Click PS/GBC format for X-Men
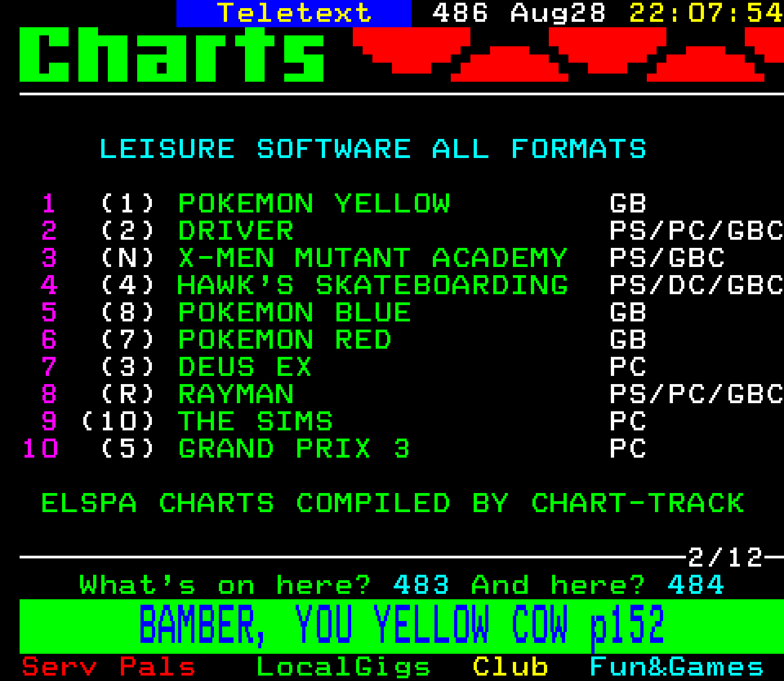 click(x=667, y=258)
